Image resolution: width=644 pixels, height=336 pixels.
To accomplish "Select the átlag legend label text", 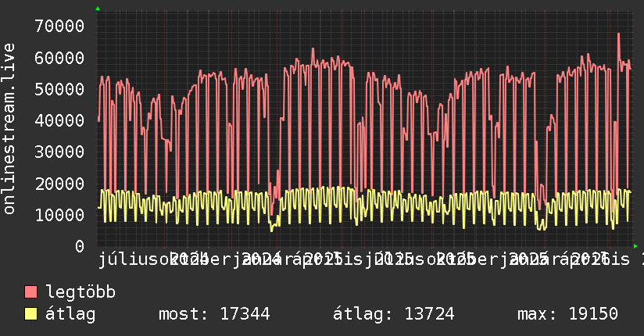I will pos(70,314).
